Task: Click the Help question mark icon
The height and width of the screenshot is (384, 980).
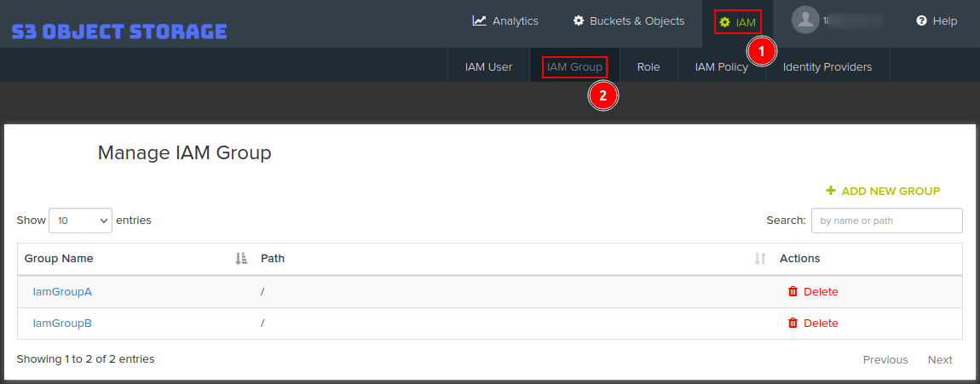Action: 921,20
